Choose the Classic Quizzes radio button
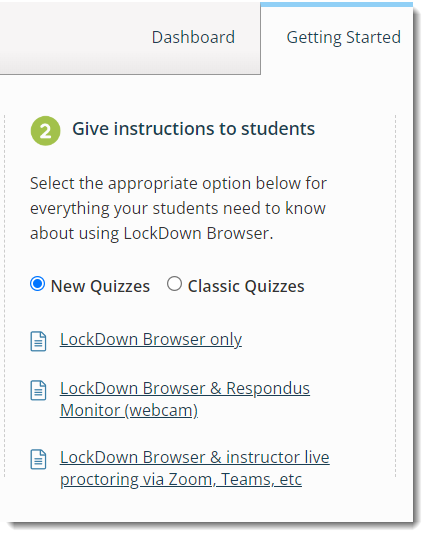428x537 pixels. click(174, 284)
